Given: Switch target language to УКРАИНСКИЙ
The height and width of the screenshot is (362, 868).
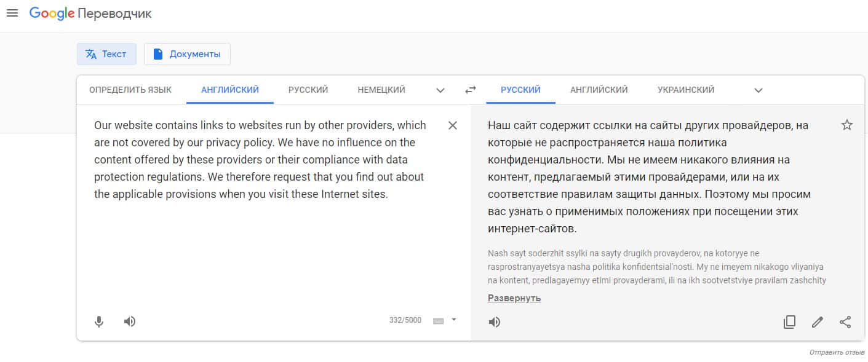Looking at the screenshot, I should [686, 90].
